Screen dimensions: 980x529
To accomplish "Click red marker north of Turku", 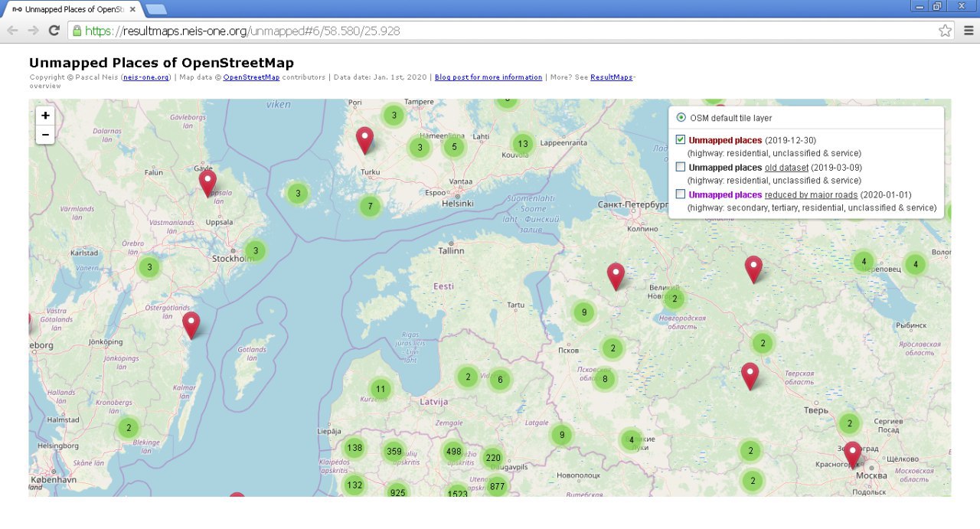I will point(365,141).
